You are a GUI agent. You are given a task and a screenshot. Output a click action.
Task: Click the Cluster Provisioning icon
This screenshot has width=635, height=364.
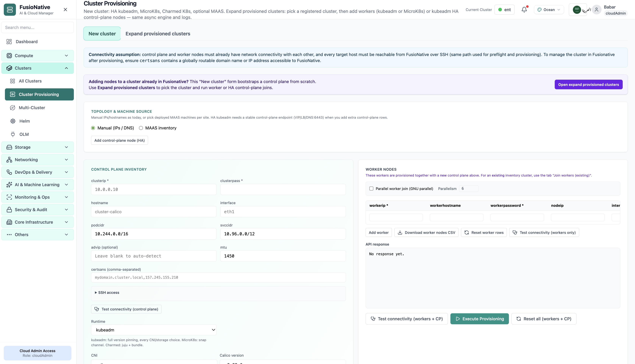[12, 94]
